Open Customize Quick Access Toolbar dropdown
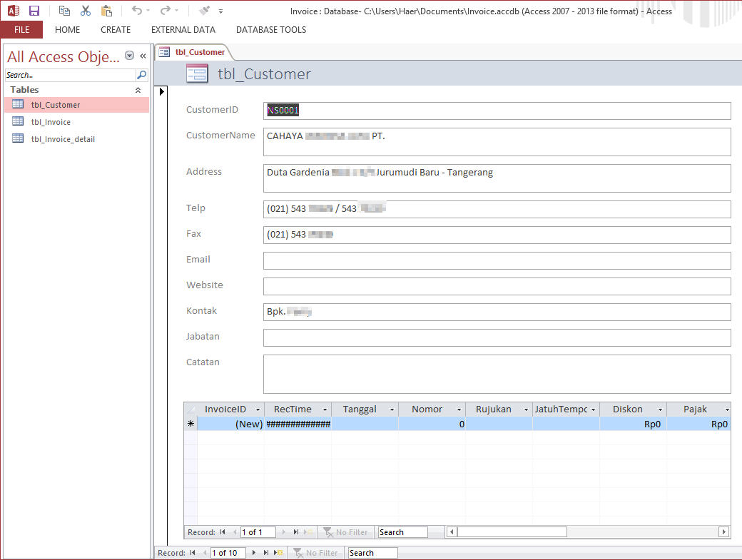Screen dimensions: 742x560 (x=220, y=11)
